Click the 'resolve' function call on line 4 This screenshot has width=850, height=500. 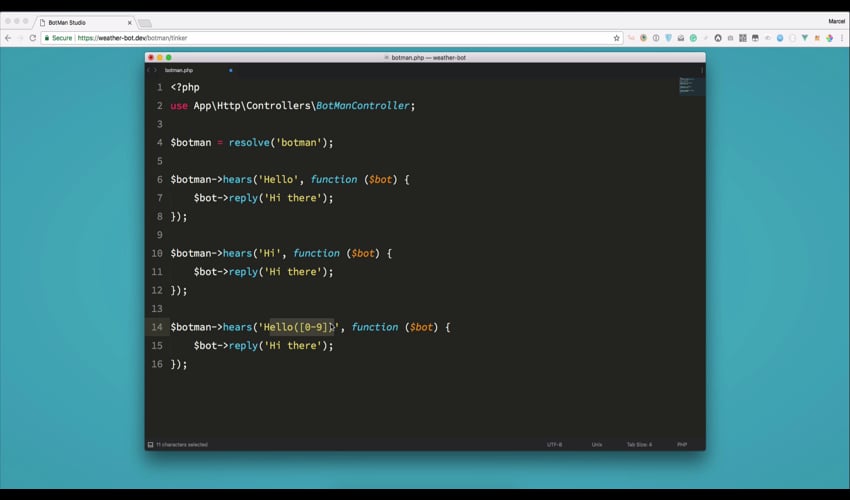[249, 143]
